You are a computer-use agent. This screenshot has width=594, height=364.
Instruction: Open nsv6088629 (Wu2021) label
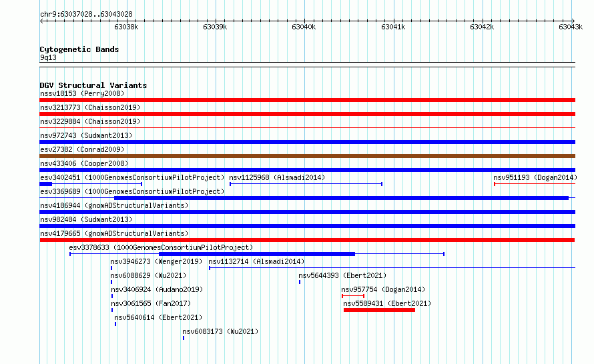[148, 275]
